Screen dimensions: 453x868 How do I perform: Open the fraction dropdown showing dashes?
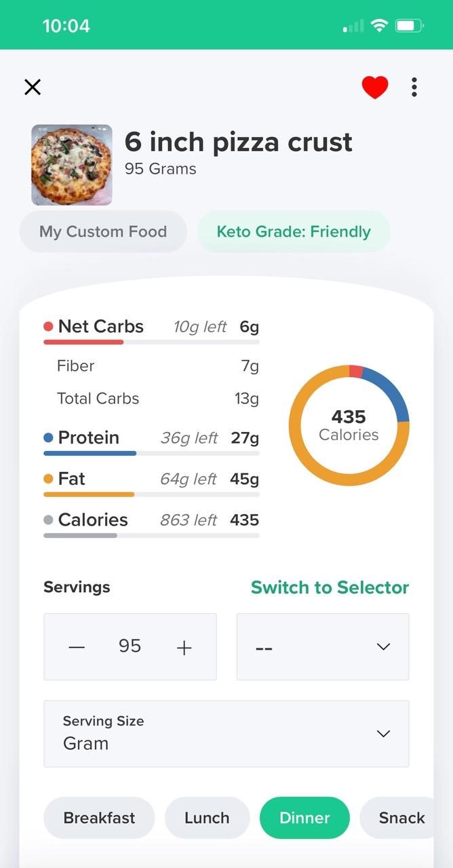coord(323,647)
